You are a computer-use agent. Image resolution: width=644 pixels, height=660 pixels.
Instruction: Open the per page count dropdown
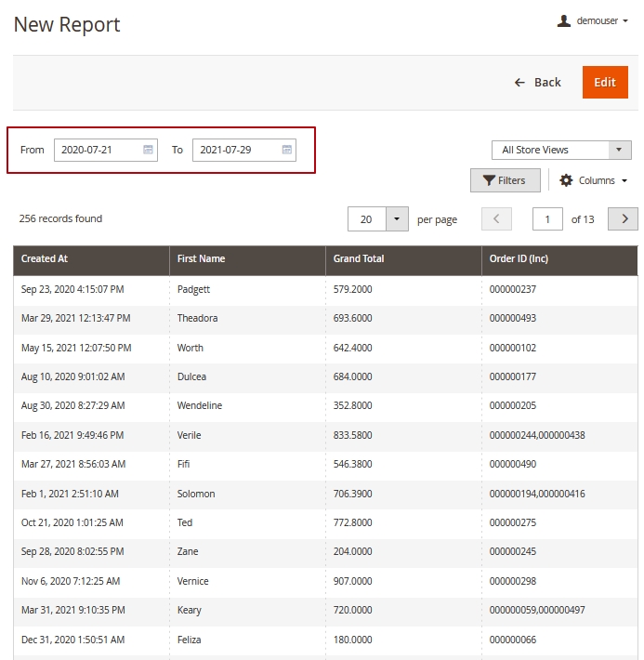coord(397,219)
